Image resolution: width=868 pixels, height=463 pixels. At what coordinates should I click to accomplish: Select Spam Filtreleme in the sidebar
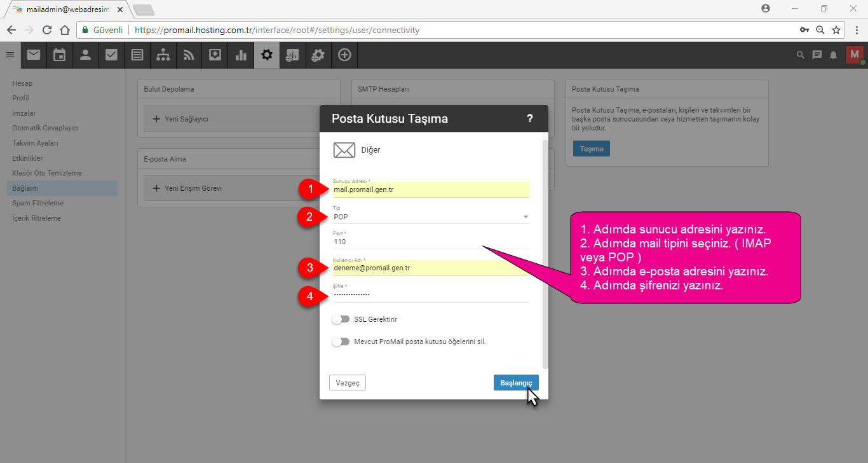point(38,203)
